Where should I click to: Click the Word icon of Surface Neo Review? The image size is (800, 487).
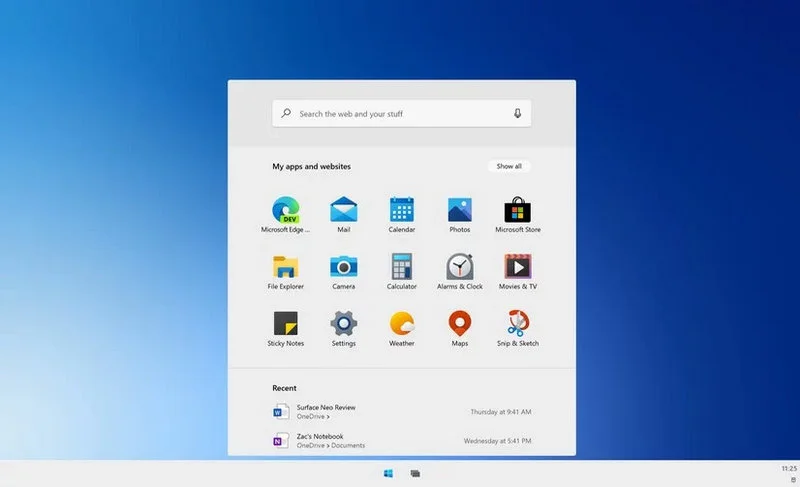[281, 412]
